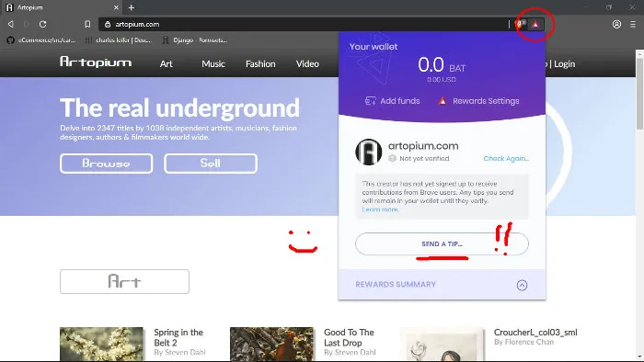Open the Video menu item
This screenshot has height=362, width=644.
point(307,64)
